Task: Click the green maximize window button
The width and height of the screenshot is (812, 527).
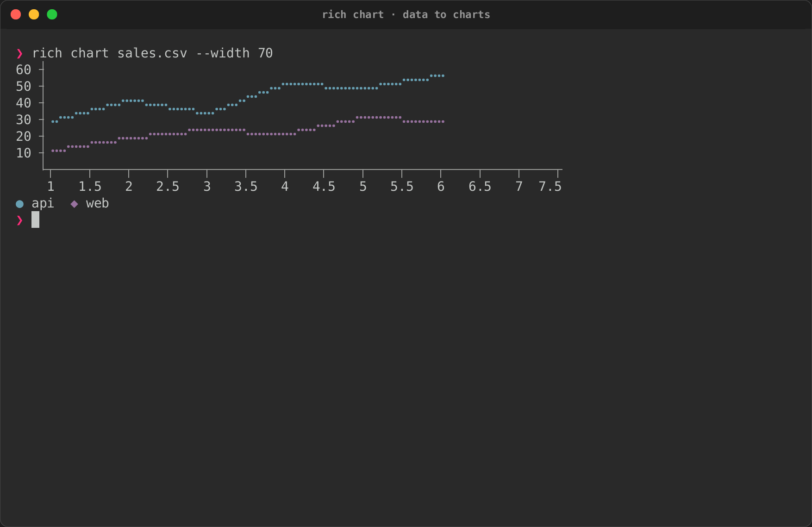Action: point(52,14)
